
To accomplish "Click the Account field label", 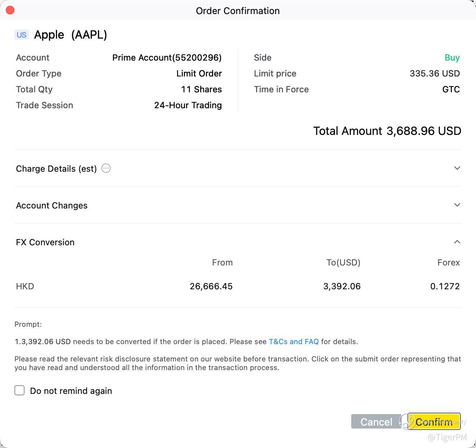I will 33,58.
